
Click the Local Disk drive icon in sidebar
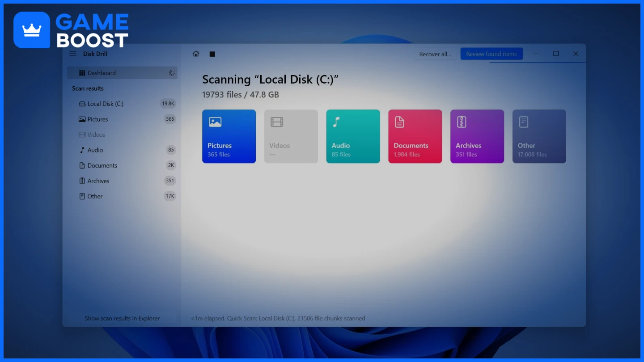tap(81, 103)
